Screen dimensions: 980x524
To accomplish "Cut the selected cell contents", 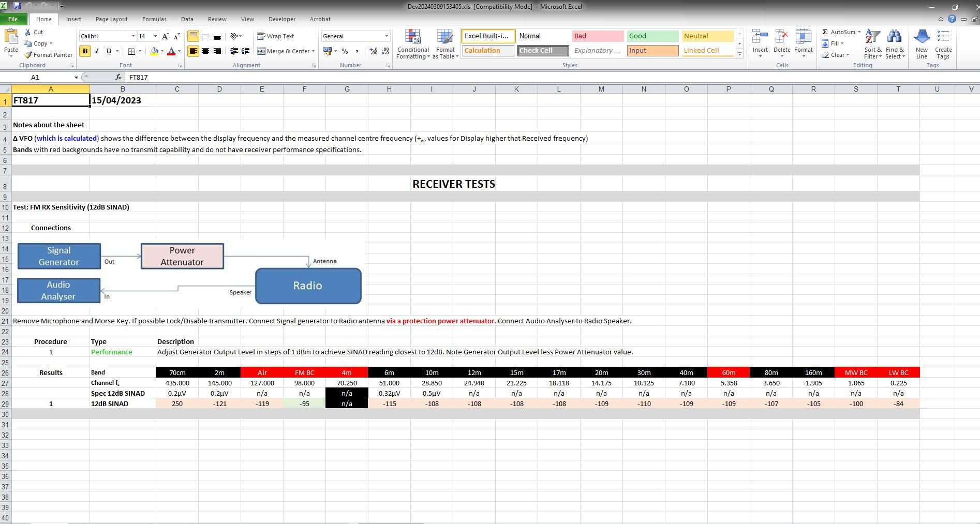I will (34, 32).
